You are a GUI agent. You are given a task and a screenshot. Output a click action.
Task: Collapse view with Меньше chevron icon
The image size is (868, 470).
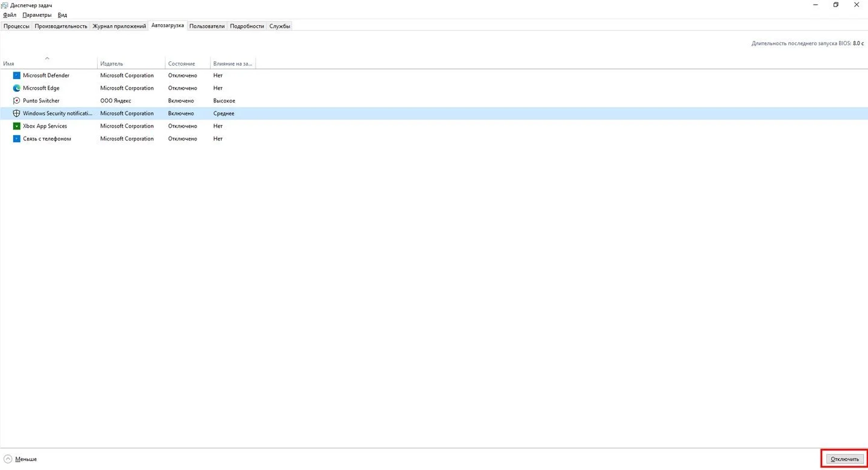pos(8,459)
